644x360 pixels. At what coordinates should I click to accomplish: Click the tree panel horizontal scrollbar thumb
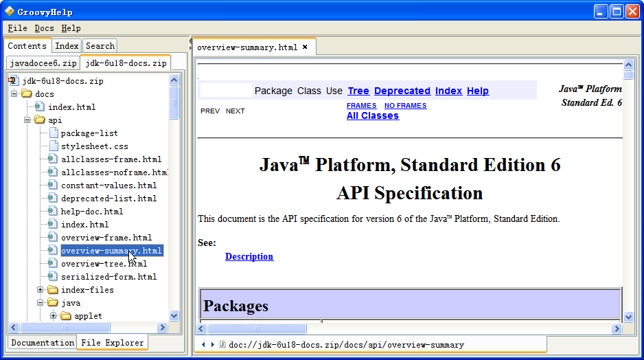[x=65, y=327]
